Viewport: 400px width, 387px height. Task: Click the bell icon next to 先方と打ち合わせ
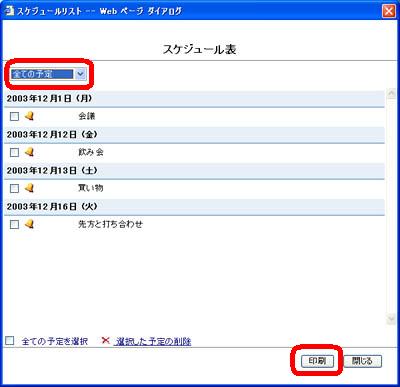click(30, 224)
